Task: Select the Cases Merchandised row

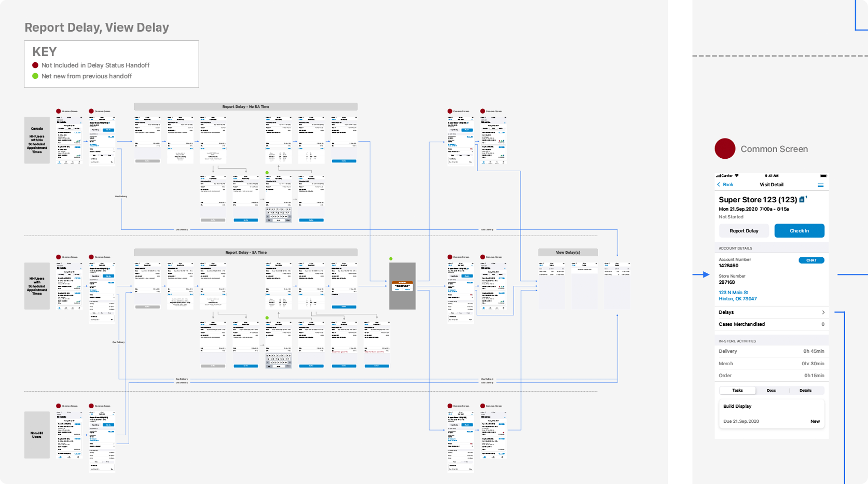Action: tap(771, 324)
